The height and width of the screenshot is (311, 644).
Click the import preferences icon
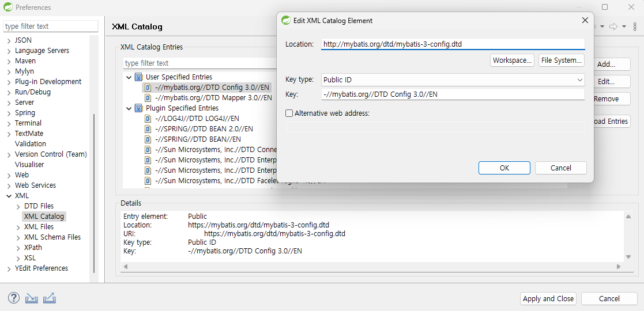[x=32, y=298]
